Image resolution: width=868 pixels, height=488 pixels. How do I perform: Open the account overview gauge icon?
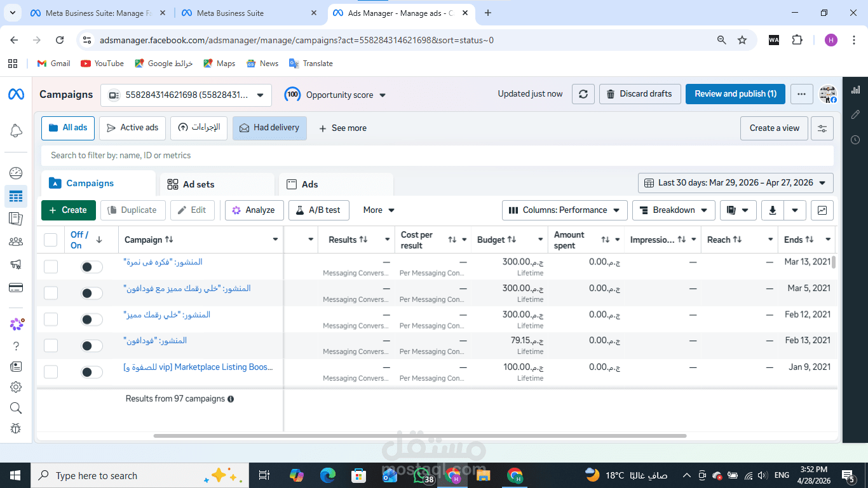[x=16, y=173]
